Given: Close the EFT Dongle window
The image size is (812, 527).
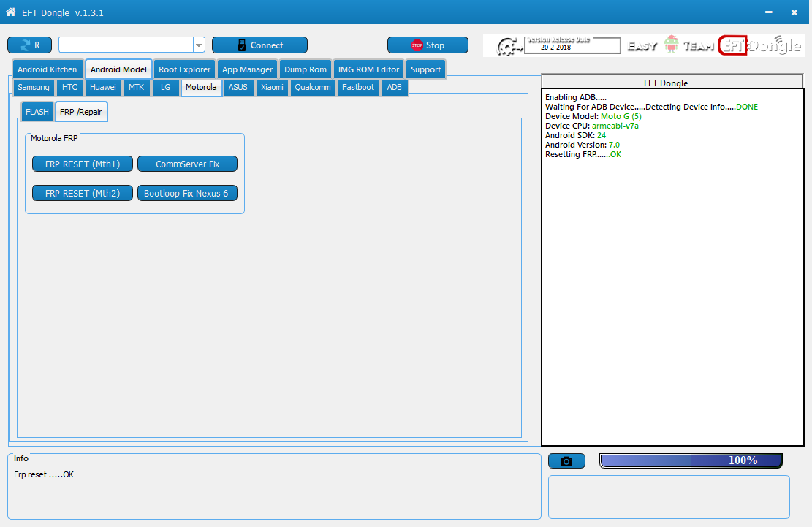Looking at the screenshot, I should tap(794, 12).
